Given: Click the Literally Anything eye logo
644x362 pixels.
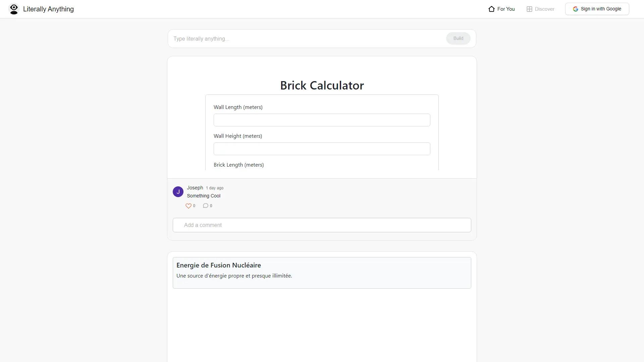Looking at the screenshot, I should pos(14,9).
